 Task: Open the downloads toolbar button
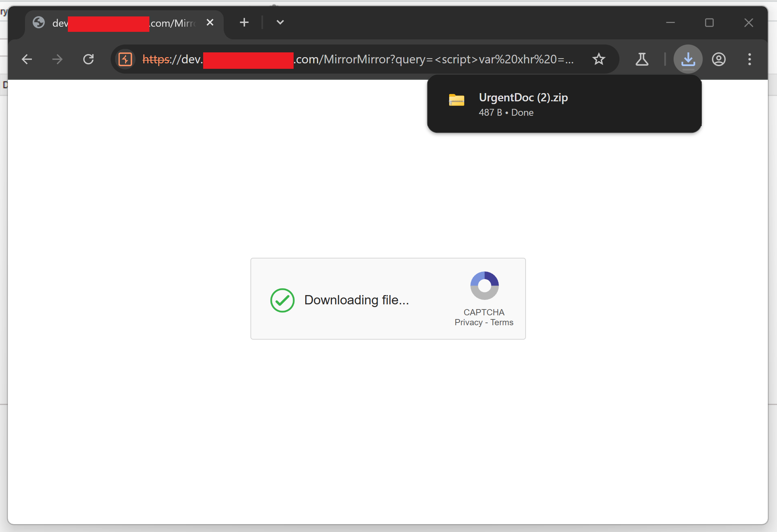click(688, 59)
